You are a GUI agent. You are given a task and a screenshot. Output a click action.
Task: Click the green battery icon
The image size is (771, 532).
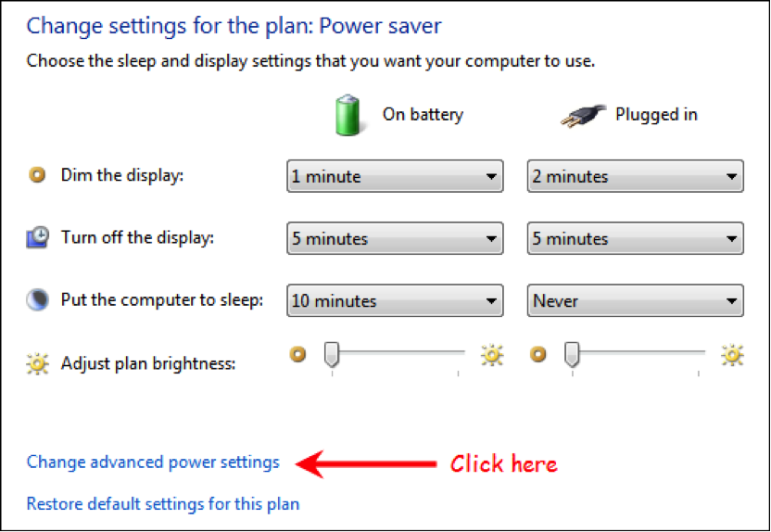click(348, 115)
